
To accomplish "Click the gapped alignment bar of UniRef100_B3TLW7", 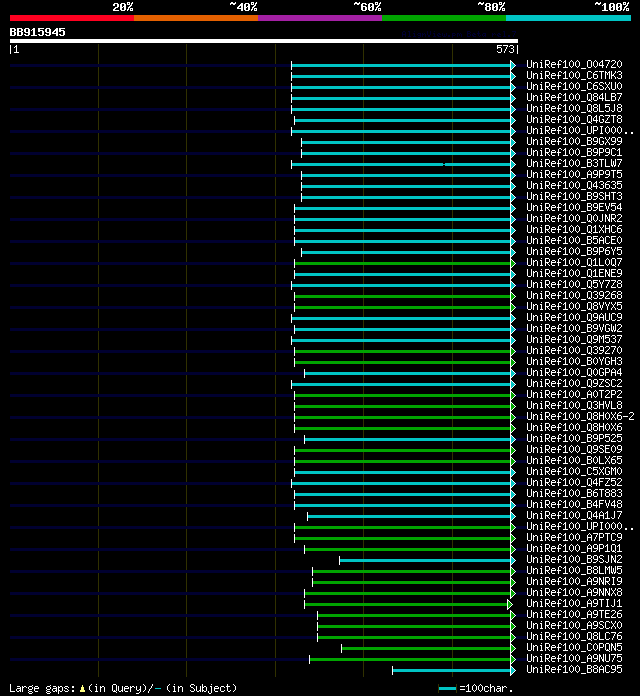I will 401,165.
